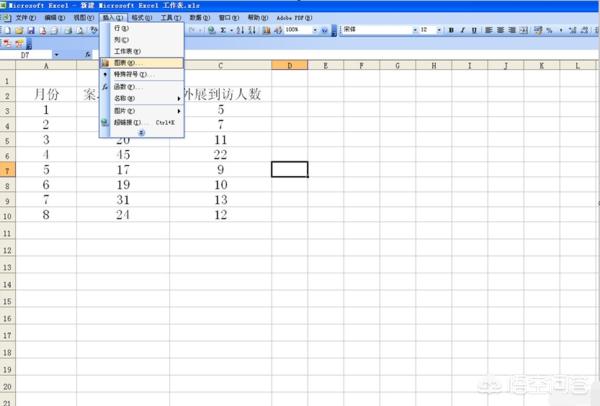The image size is (600, 406).
Task: Choose 超链接 in the Insert menu
Action: (142, 122)
